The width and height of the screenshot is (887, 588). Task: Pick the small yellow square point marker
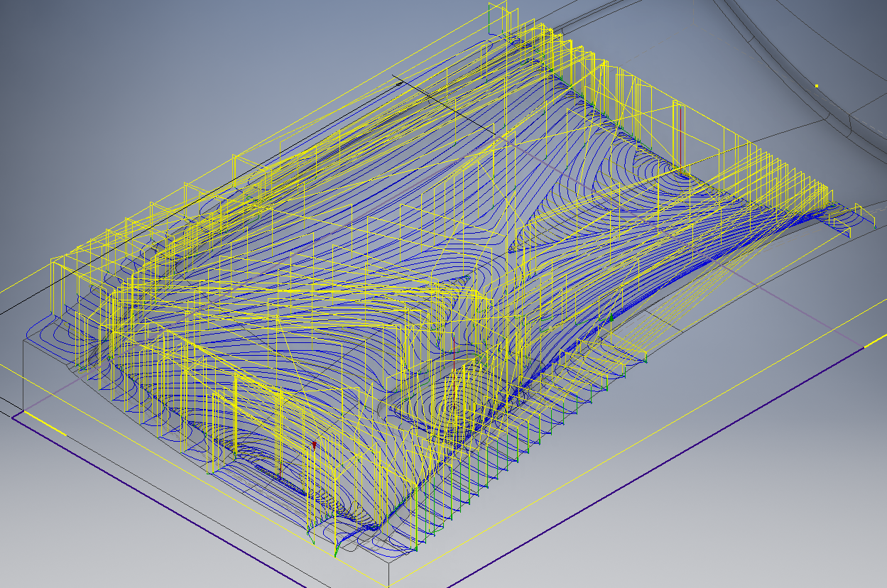(x=817, y=86)
